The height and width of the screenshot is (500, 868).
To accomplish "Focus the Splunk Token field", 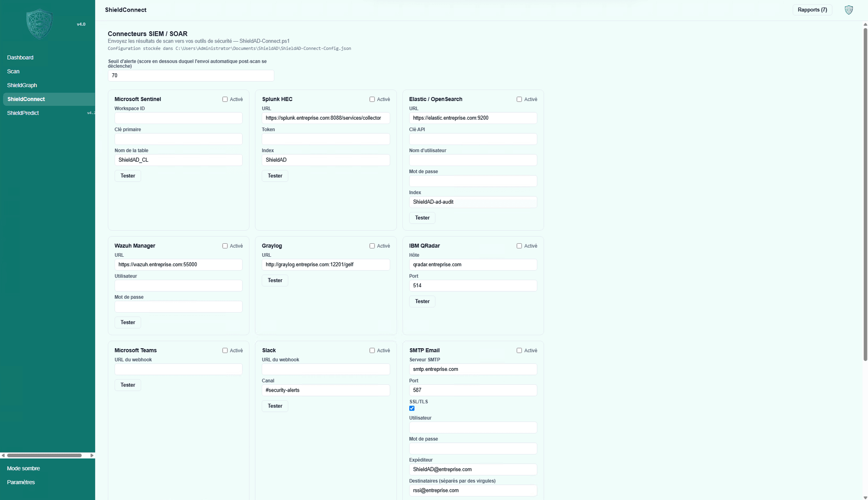I will click(325, 139).
